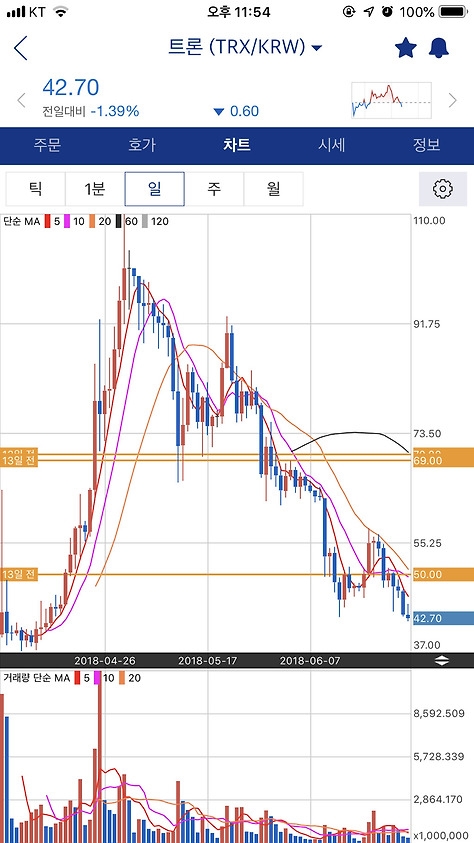This screenshot has width=474, height=843.
Task: Tap the 55.25 price axis label
Action: (x=427, y=544)
